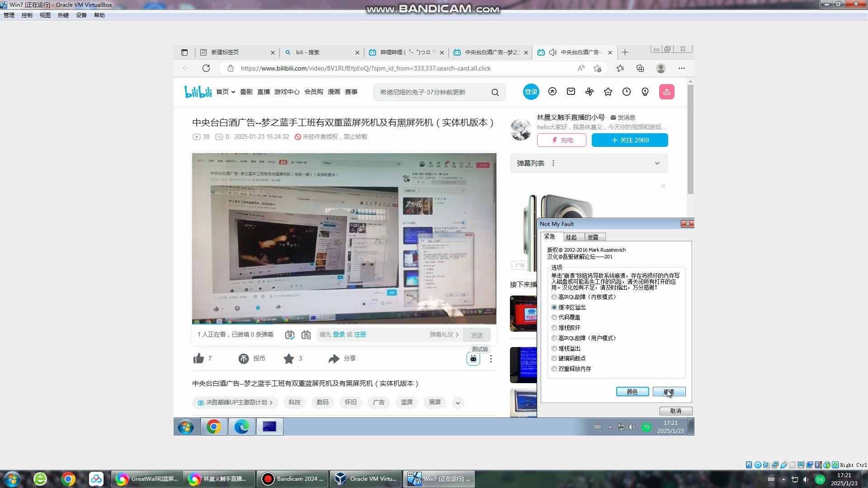Click the 关注 2969 follow button
Screen dimensions: 868x488
[629, 140]
